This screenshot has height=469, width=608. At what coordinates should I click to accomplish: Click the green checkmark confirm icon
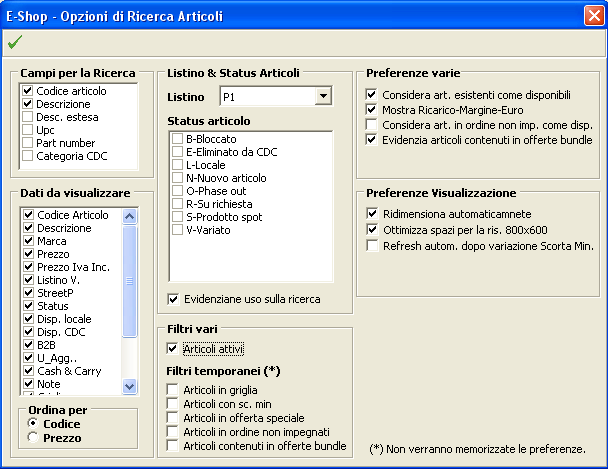[15, 42]
